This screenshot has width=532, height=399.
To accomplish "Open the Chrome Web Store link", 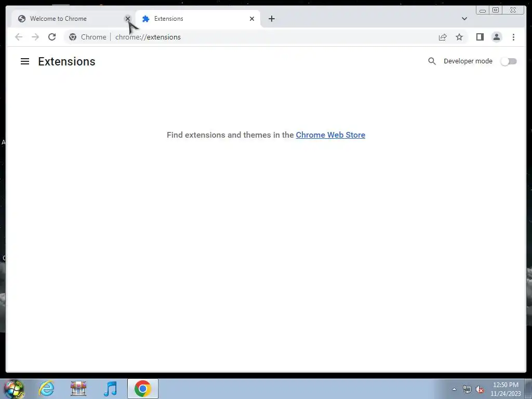I will coord(330,135).
